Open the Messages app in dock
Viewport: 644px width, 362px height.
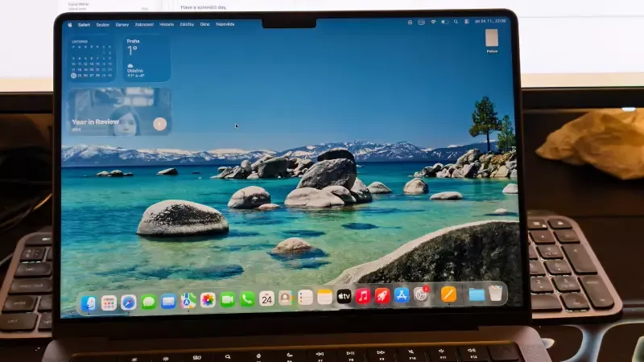point(149,302)
